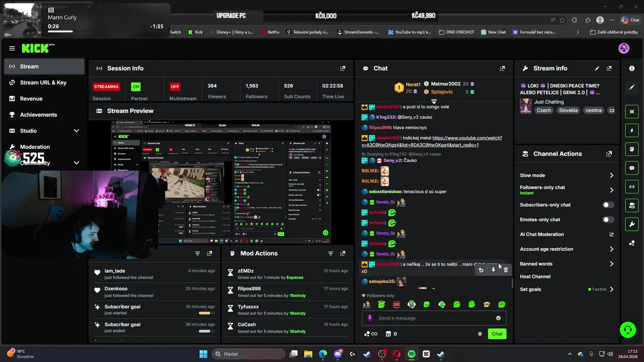The height and width of the screenshot is (362, 644).
Task: Click the info icon in right rail
Action: [632, 68]
